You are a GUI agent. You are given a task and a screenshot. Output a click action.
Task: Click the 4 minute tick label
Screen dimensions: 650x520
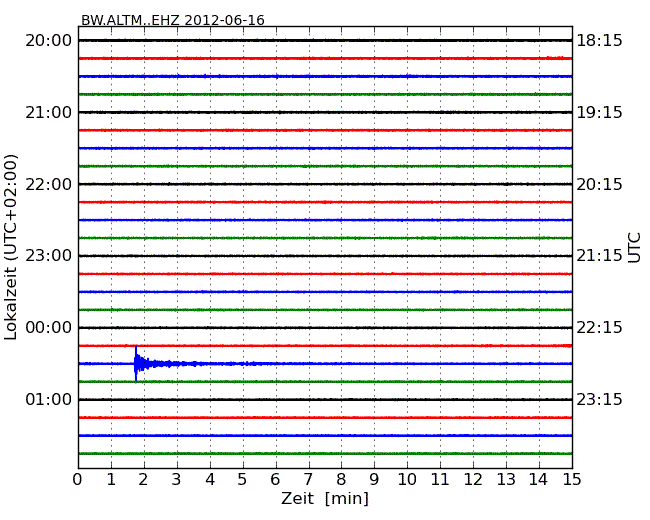point(210,479)
